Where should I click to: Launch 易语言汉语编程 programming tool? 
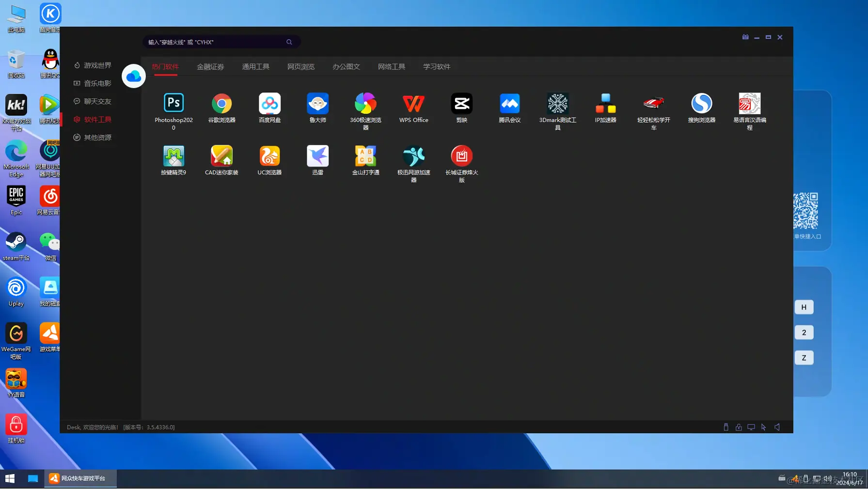749,103
